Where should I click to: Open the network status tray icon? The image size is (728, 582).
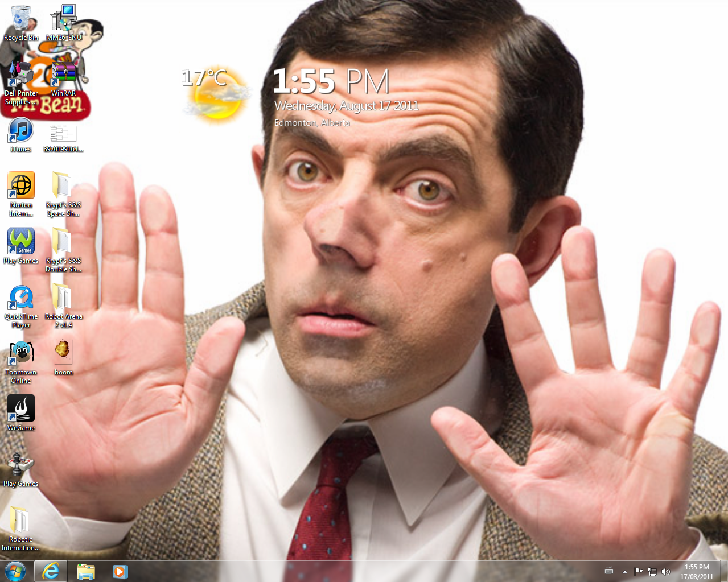point(652,571)
